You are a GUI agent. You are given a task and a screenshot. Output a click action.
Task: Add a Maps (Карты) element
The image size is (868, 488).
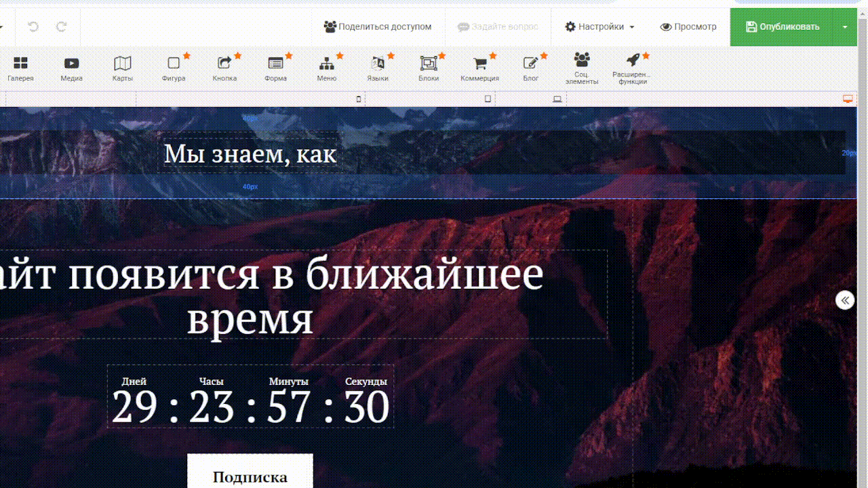tap(123, 68)
